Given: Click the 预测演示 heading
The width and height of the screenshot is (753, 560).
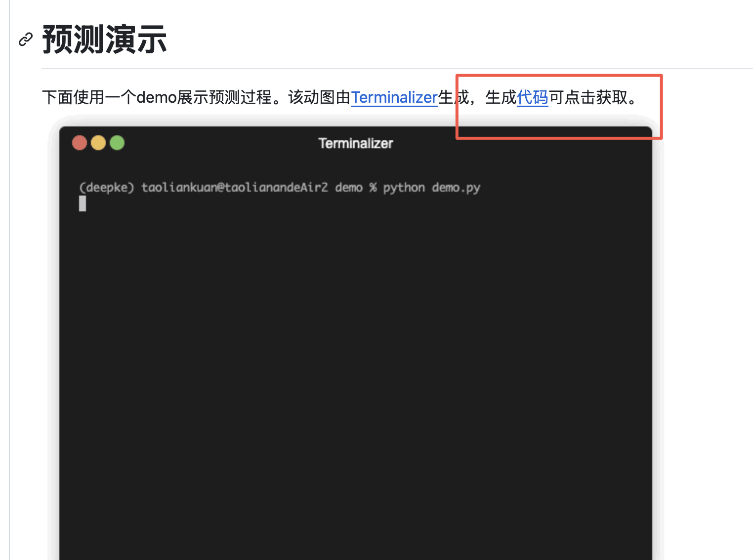Looking at the screenshot, I should pyautogui.click(x=105, y=40).
